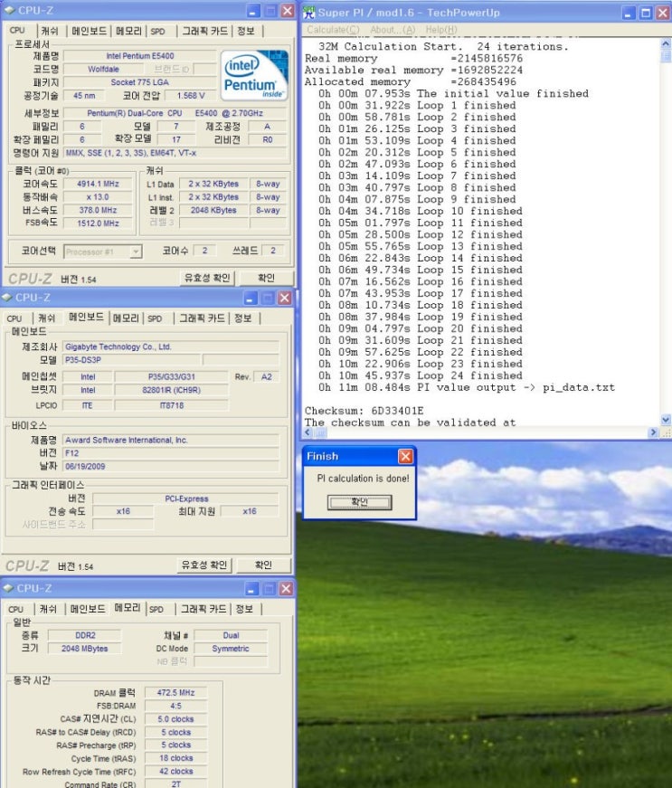Click Super PI horizontal scrollbar left arrow

(308, 432)
